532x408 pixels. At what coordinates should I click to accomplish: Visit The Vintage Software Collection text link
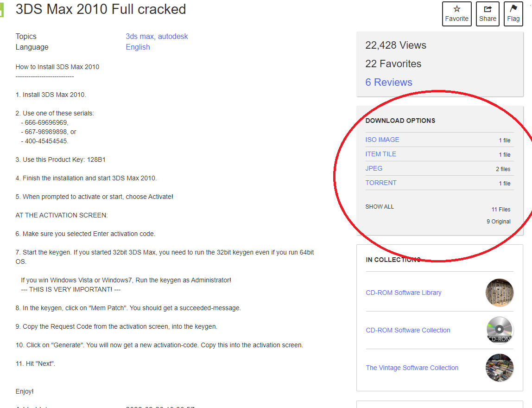tap(412, 368)
